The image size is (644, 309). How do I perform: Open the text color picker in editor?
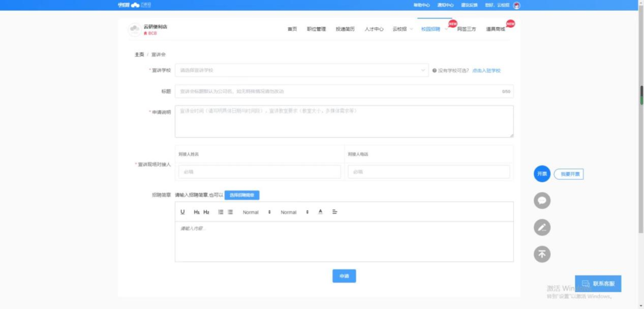point(320,212)
